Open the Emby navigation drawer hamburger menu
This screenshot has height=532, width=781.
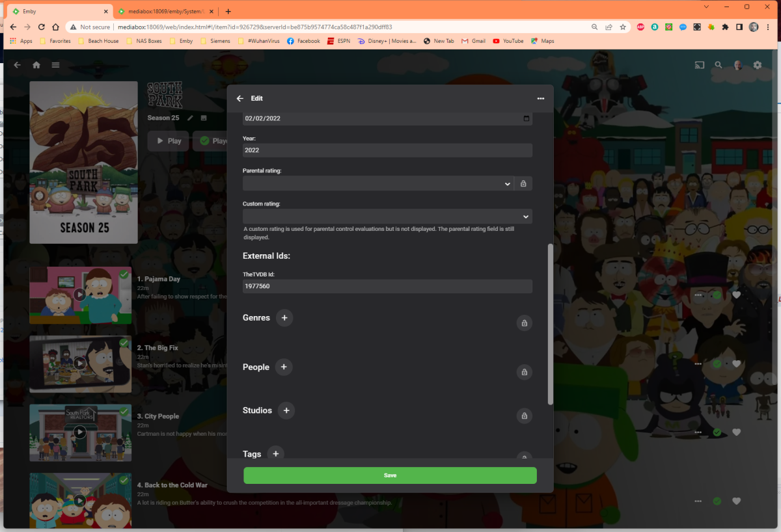tap(55, 65)
